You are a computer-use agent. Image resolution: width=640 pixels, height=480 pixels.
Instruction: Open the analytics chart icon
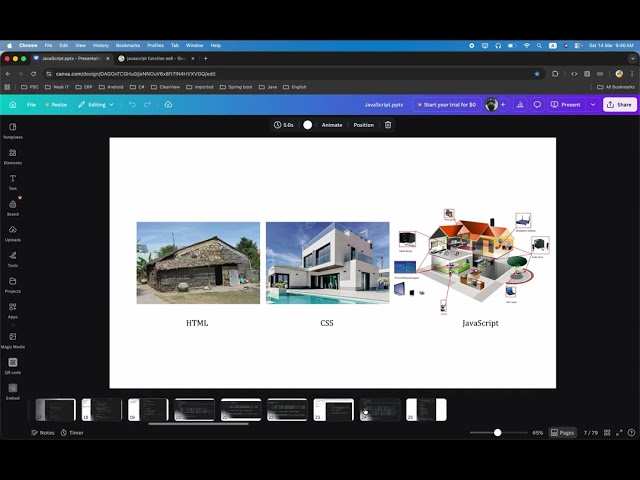click(x=520, y=104)
